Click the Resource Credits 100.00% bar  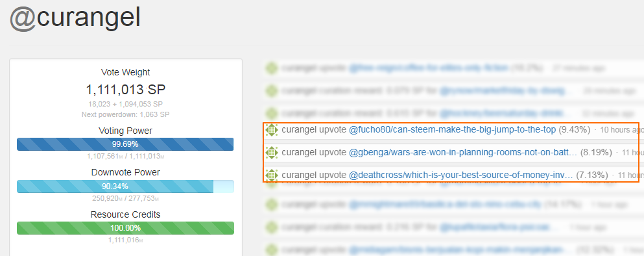(125, 228)
